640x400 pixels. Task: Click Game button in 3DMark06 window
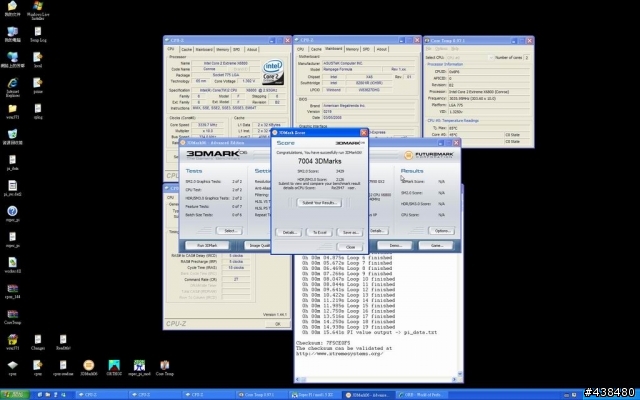point(436,246)
